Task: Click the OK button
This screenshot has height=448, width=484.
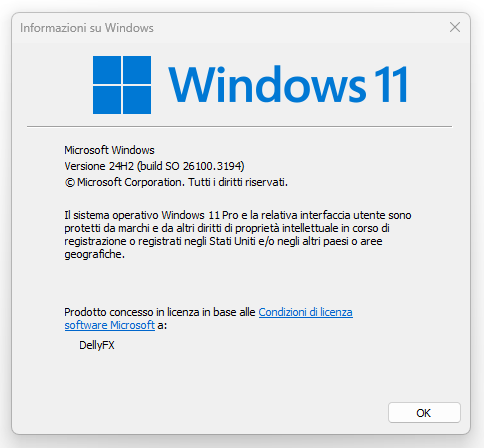Action: [x=424, y=413]
